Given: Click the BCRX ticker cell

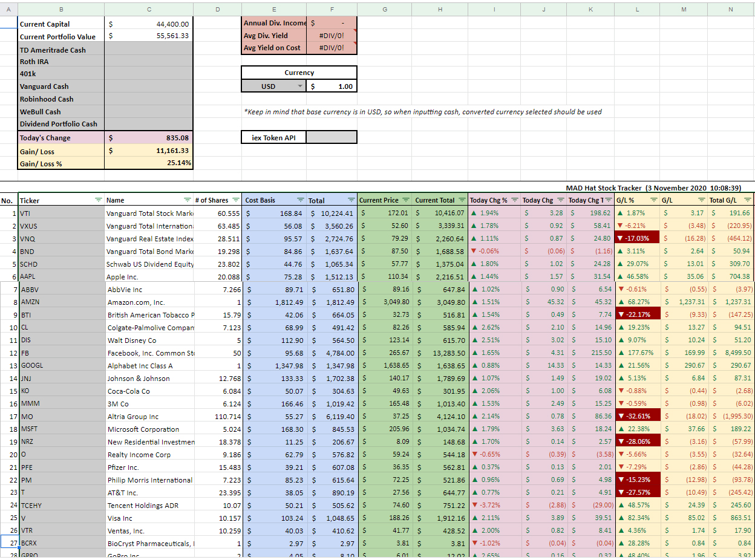Looking at the screenshot, I should pos(61,543).
